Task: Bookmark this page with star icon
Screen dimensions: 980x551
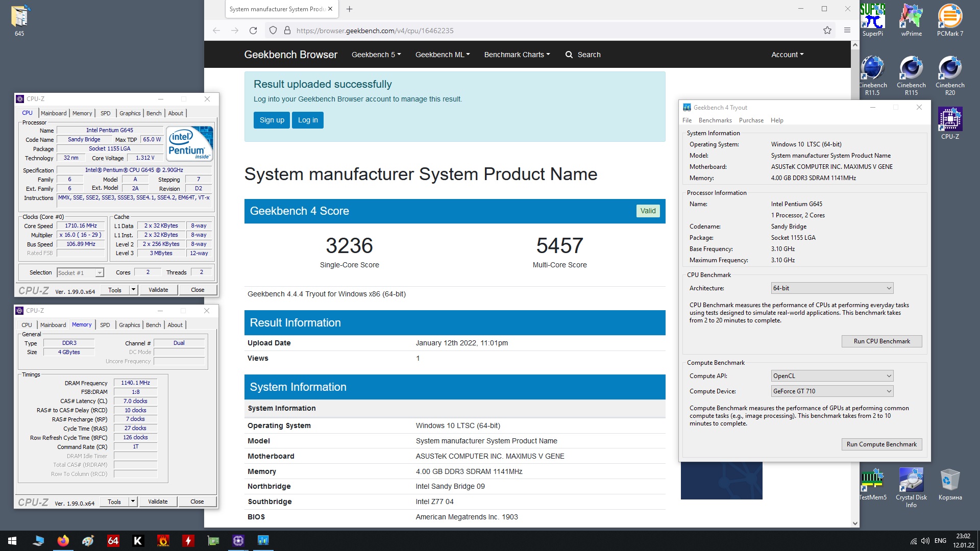Action: (827, 31)
